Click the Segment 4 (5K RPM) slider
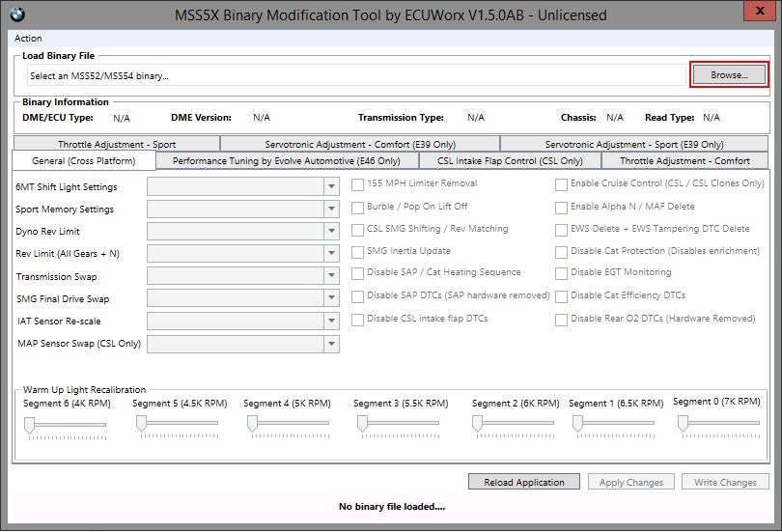The width and height of the screenshot is (782, 532). tap(289, 425)
